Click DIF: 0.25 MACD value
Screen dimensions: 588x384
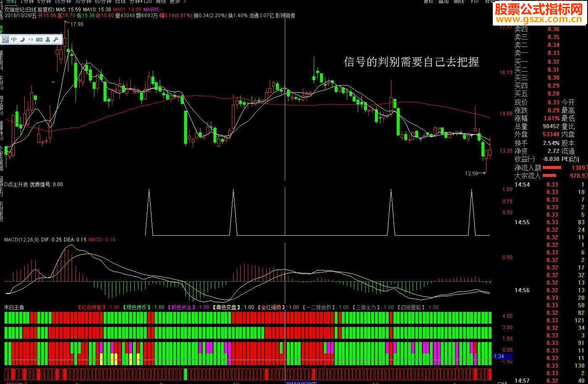click(51, 240)
